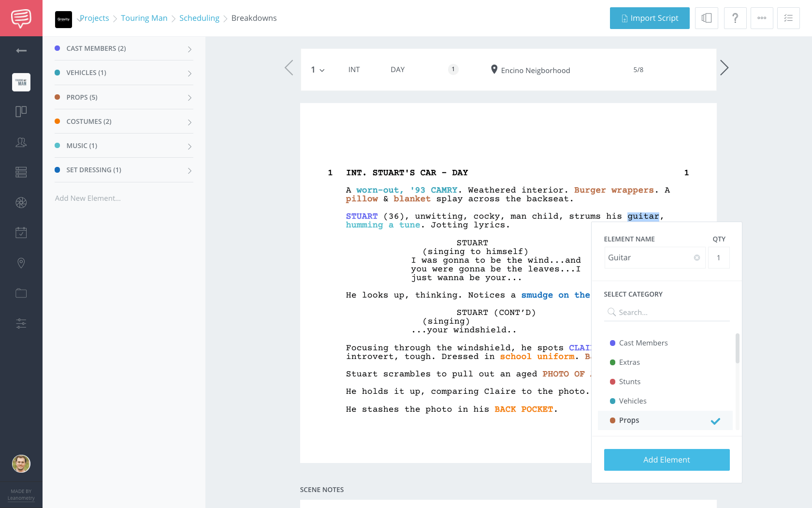
Task: Click tagged pillow prop in script
Action: point(362,199)
